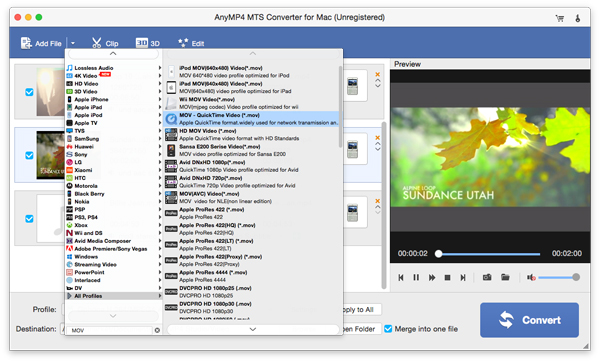The height and width of the screenshot is (362, 600).
Task: Select the Sundance Utah video thumbnail
Action: coord(50,155)
